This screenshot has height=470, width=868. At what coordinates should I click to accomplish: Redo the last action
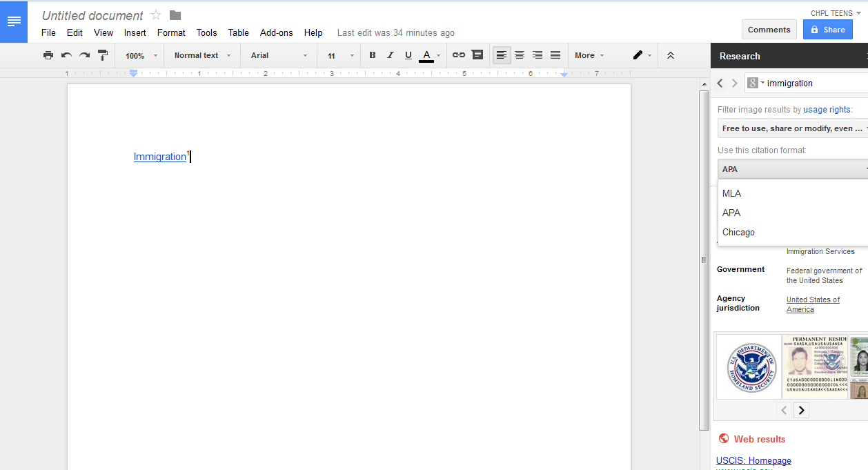(84, 55)
